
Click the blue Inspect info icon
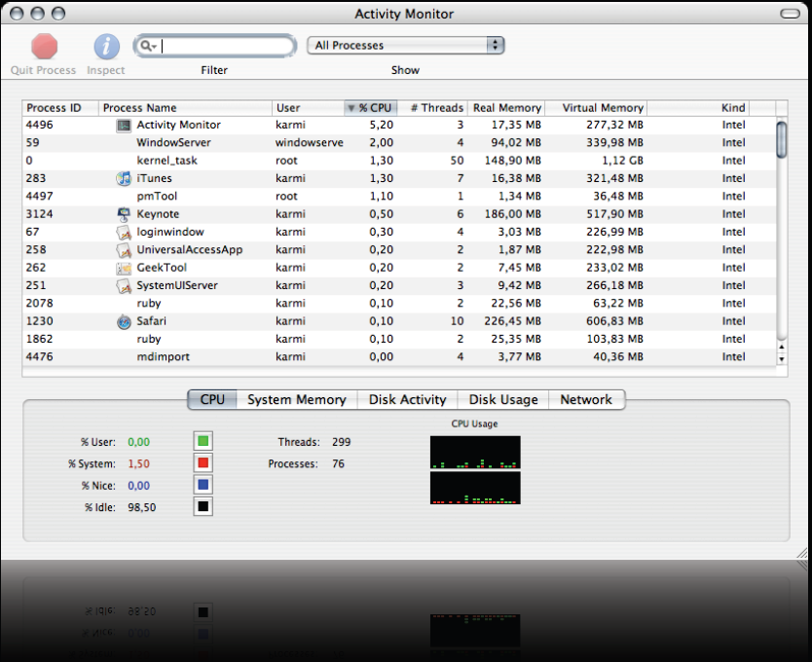(x=106, y=46)
